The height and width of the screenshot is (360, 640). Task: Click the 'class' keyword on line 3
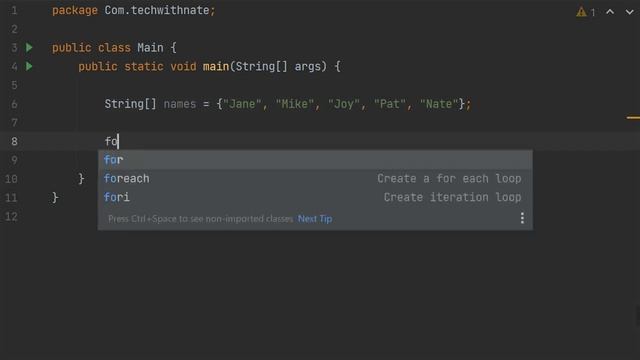[114, 48]
